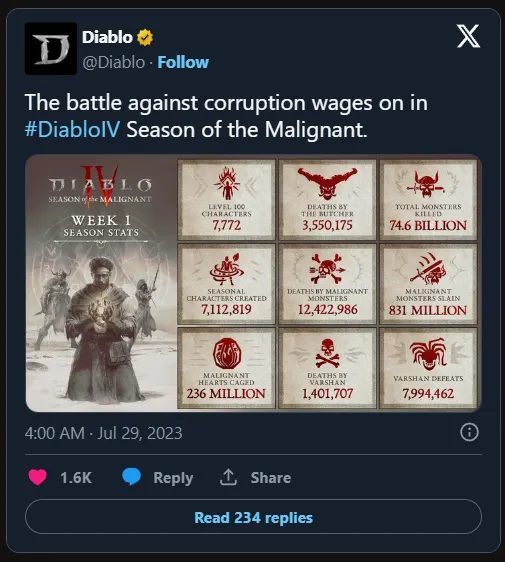Click the blue reply bubble icon
The image size is (505, 562).
132,477
